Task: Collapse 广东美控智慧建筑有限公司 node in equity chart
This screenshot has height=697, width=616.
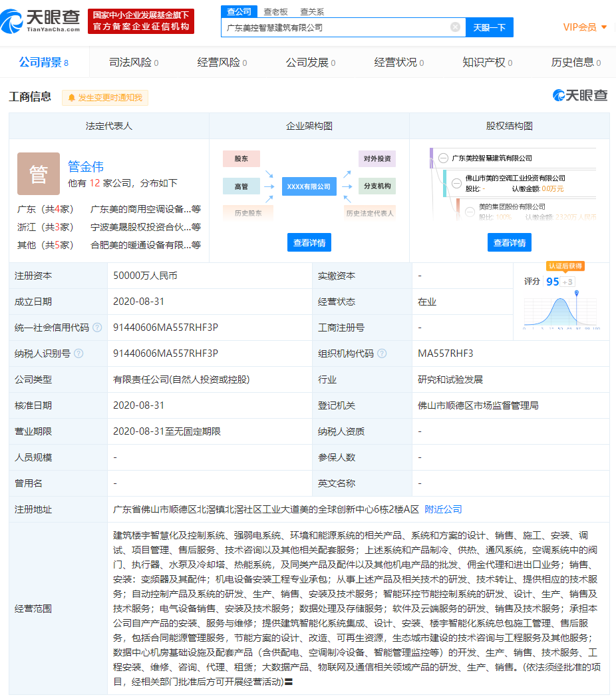Action: tap(442, 157)
